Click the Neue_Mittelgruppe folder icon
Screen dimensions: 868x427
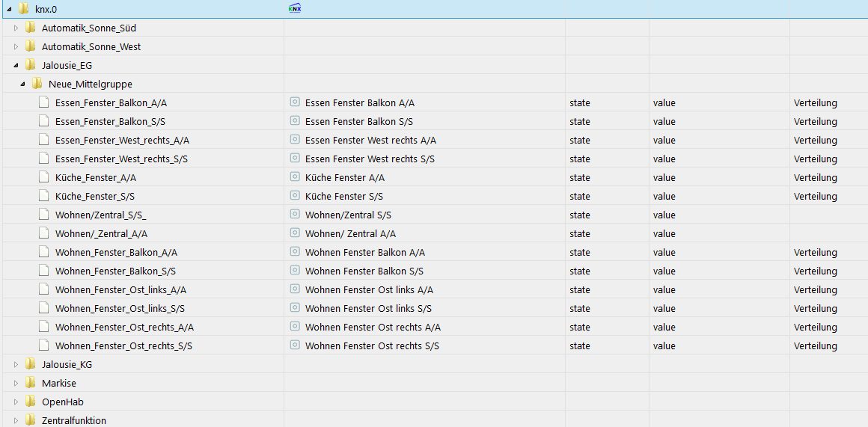pos(37,84)
